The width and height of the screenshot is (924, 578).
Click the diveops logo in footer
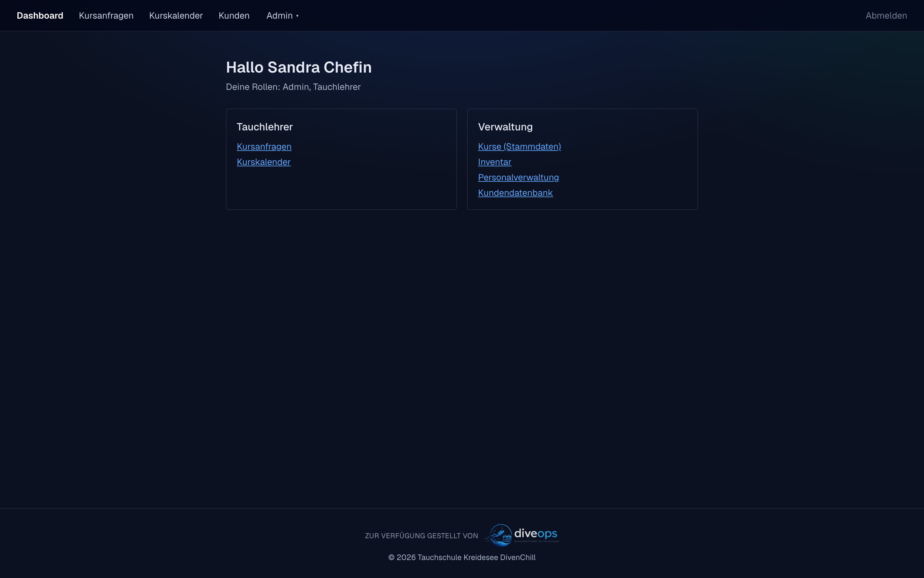pyautogui.click(x=521, y=535)
